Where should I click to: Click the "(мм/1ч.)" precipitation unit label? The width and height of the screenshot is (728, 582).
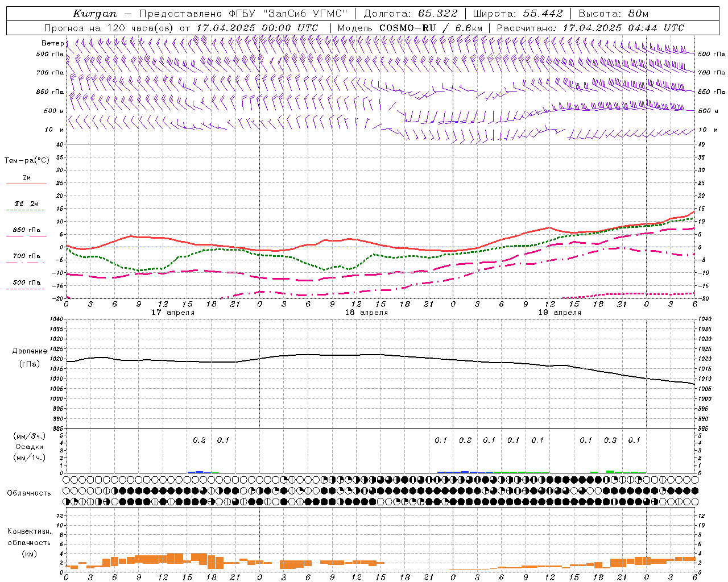[30, 458]
